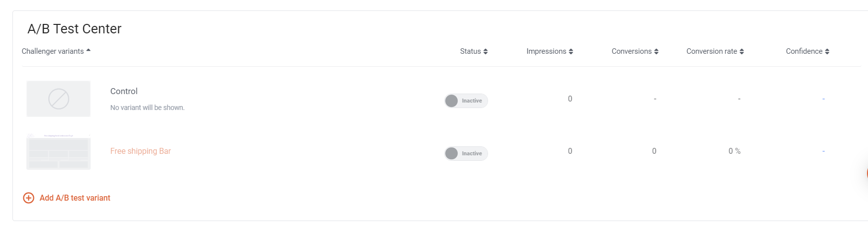Click the Control variant name
The height and width of the screenshot is (230, 868).
click(124, 91)
